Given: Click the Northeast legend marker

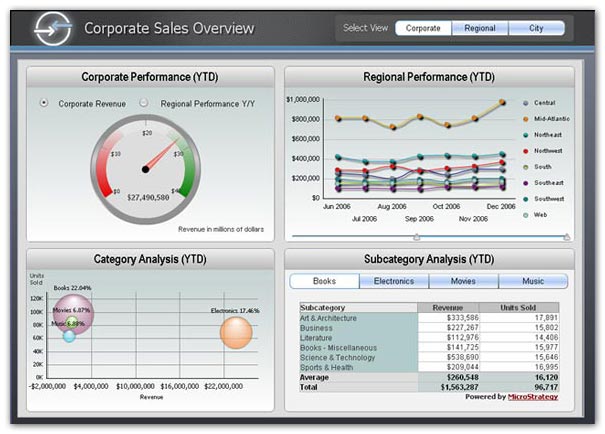Looking at the screenshot, I should point(526,135).
